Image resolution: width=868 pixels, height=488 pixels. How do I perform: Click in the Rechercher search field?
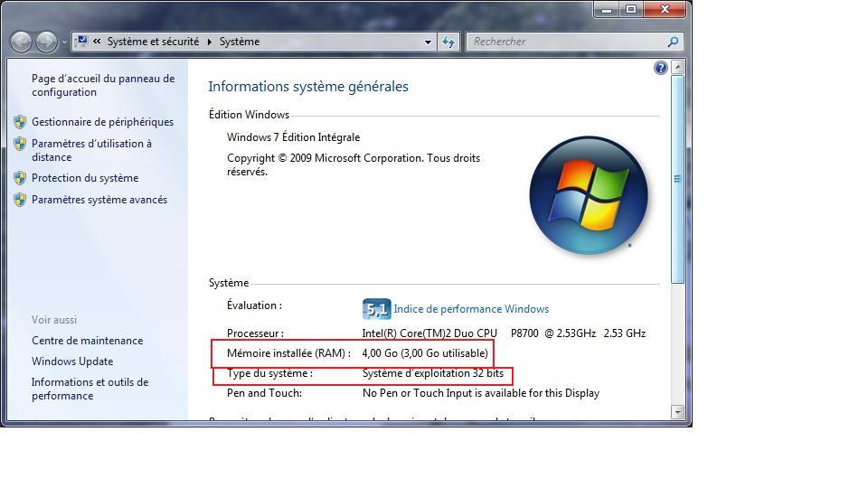tap(565, 42)
